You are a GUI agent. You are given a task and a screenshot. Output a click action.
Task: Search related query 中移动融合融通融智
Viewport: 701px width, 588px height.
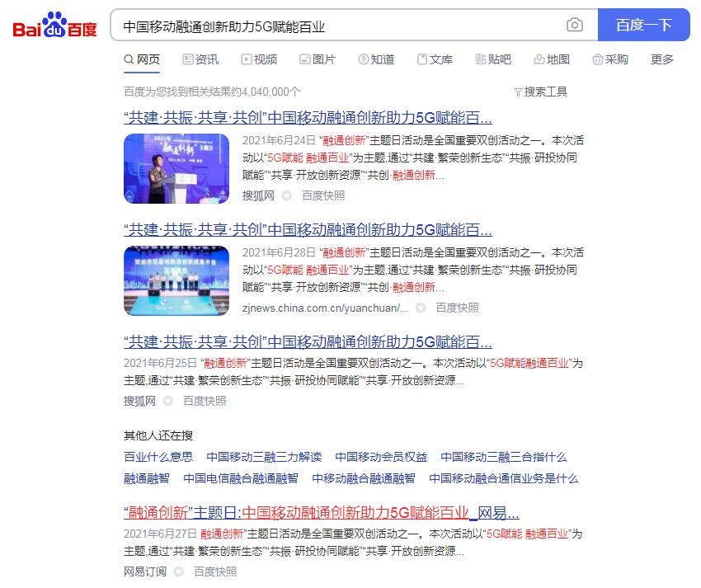(364, 478)
